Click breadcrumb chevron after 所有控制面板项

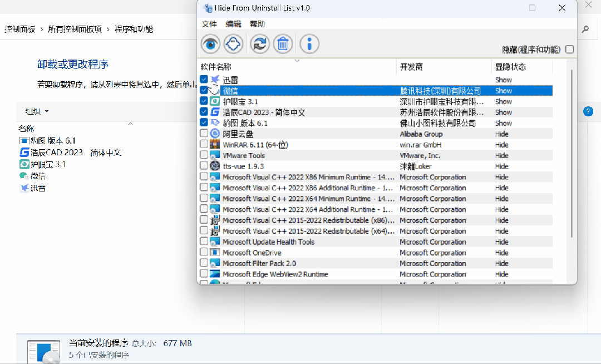[x=108, y=29]
